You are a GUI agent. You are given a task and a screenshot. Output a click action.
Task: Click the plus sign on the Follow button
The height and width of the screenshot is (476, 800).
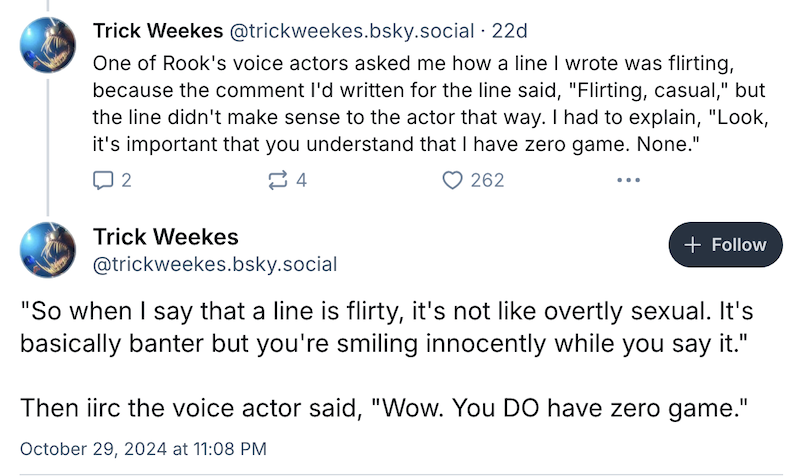692,244
